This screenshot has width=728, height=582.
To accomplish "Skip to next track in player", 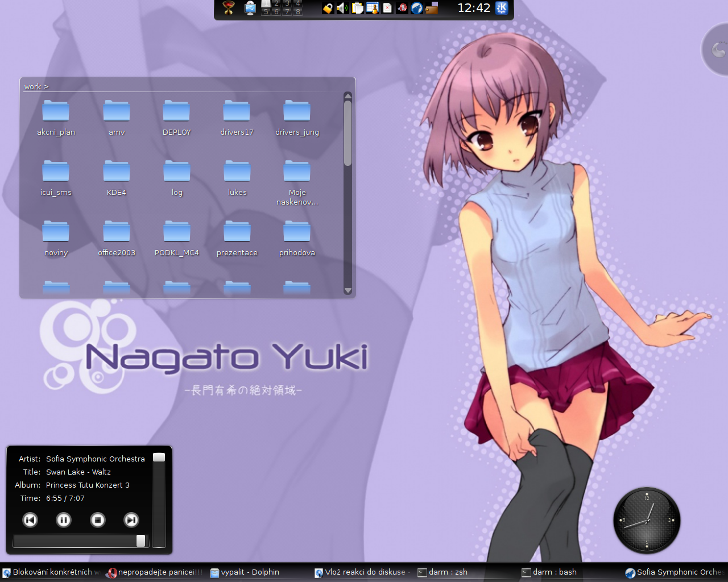I will [131, 519].
